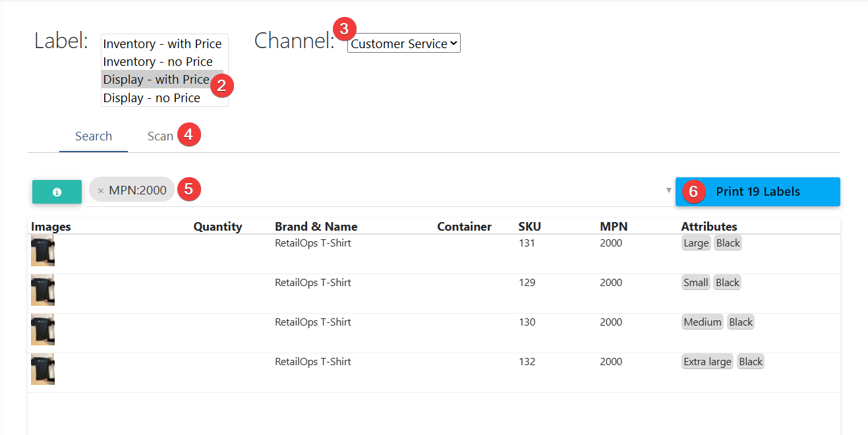Click the 'Extra large' attribute tag
This screenshot has width=868, height=435.
coord(707,362)
